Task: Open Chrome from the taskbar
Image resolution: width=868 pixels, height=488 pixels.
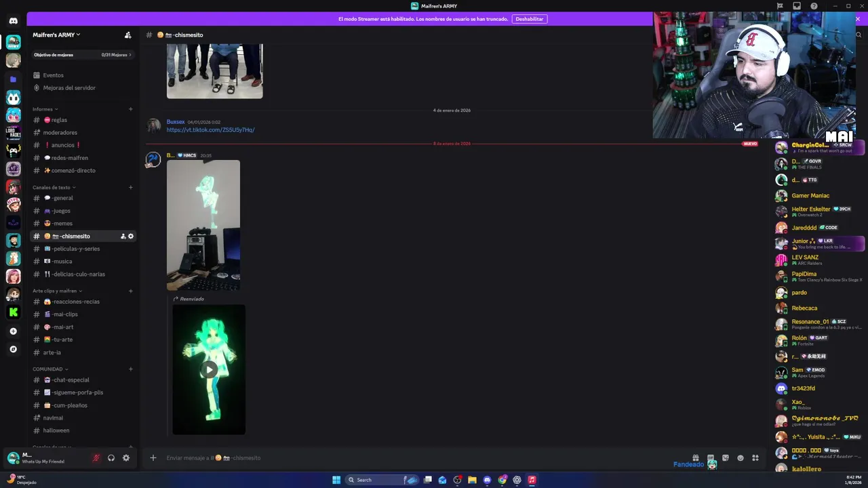Action: [502, 480]
